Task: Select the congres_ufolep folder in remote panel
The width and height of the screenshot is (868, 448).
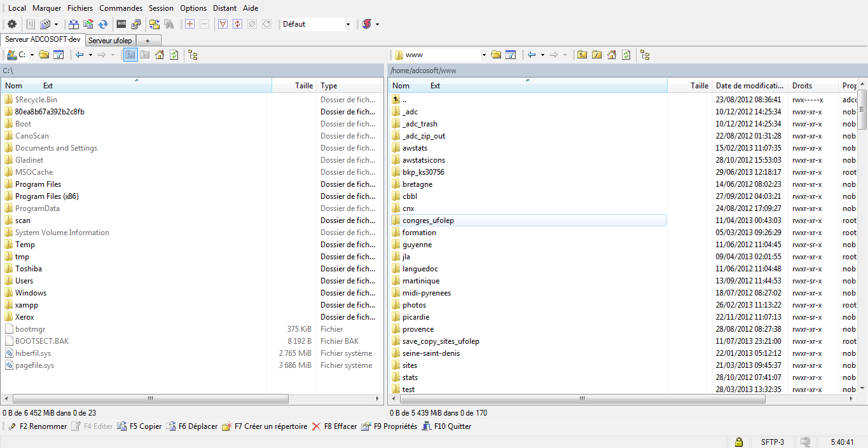Action: [x=528, y=221]
